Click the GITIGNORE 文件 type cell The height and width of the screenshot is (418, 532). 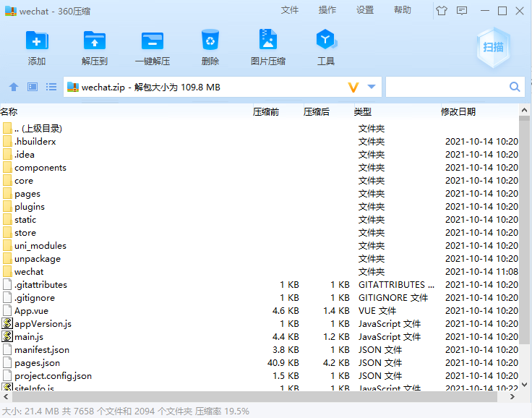point(393,298)
